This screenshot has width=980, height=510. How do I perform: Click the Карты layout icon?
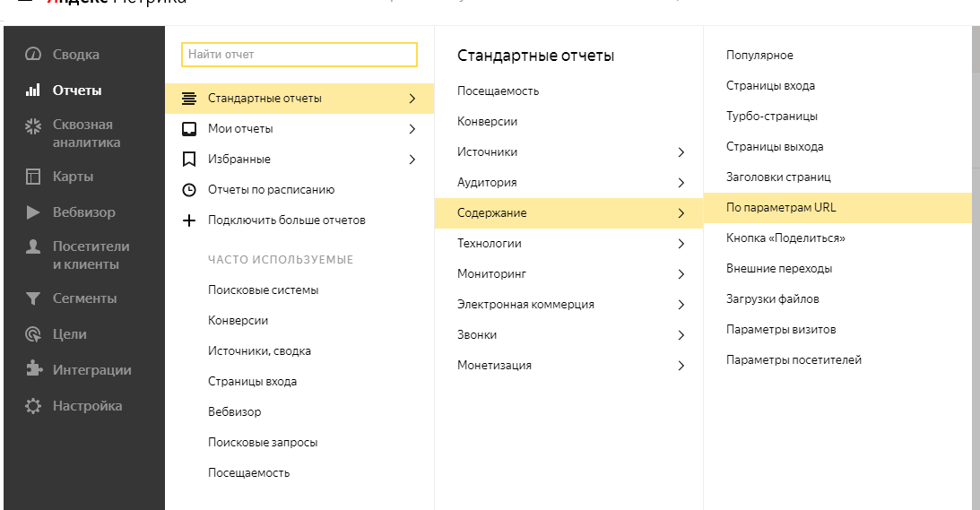[32, 177]
